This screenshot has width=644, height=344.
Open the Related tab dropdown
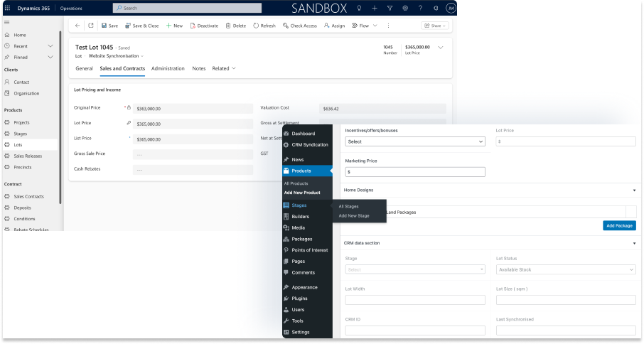224,68
